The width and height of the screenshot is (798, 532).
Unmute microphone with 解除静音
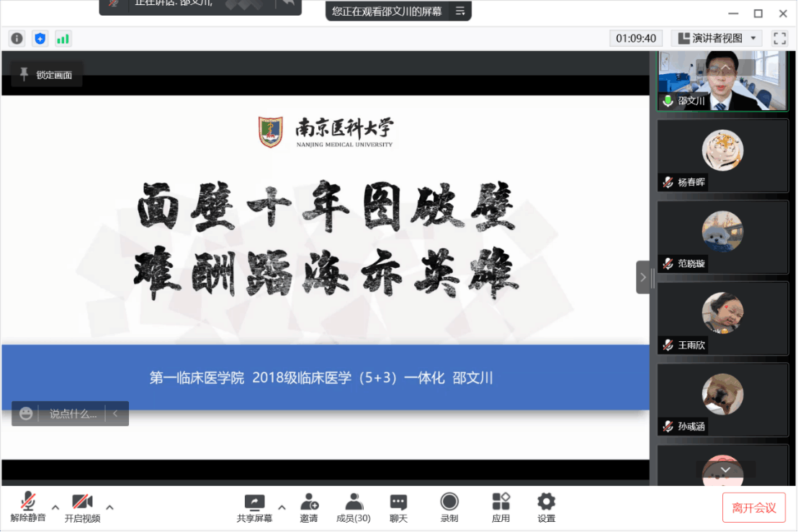[28, 508]
